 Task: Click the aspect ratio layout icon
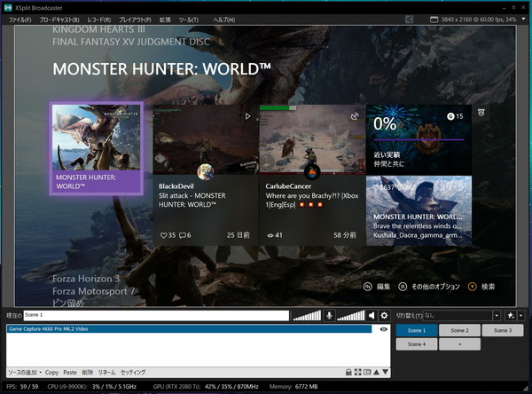[x=367, y=372]
